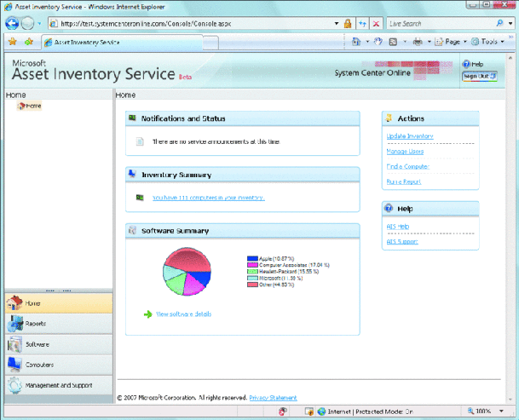Click the Refresh page icon

pos(362,24)
